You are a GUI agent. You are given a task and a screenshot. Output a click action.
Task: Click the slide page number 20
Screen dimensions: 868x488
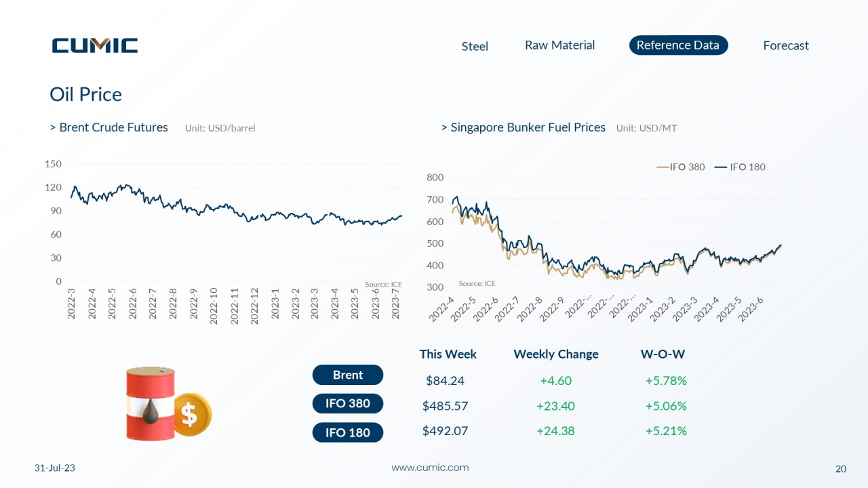pos(841,469)
